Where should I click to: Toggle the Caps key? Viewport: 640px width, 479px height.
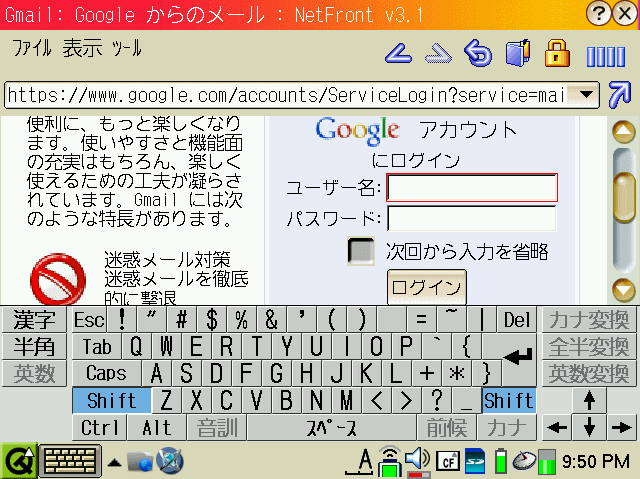[x=107, y=373]
